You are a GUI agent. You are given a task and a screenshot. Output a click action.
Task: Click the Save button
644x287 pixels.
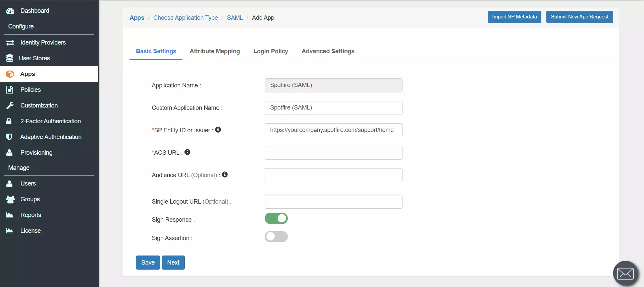[148, 263]
